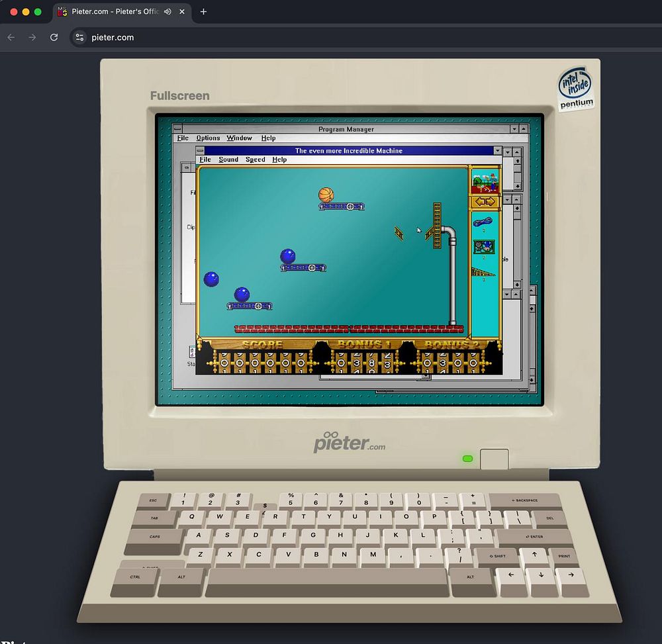
Task: Open Program Manager control menu box
Action: [x=177, y=128]
